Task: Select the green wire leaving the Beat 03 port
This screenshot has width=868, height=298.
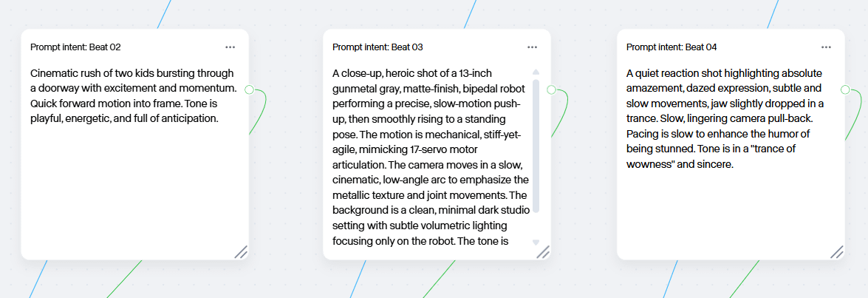Action: click(562, 112)
